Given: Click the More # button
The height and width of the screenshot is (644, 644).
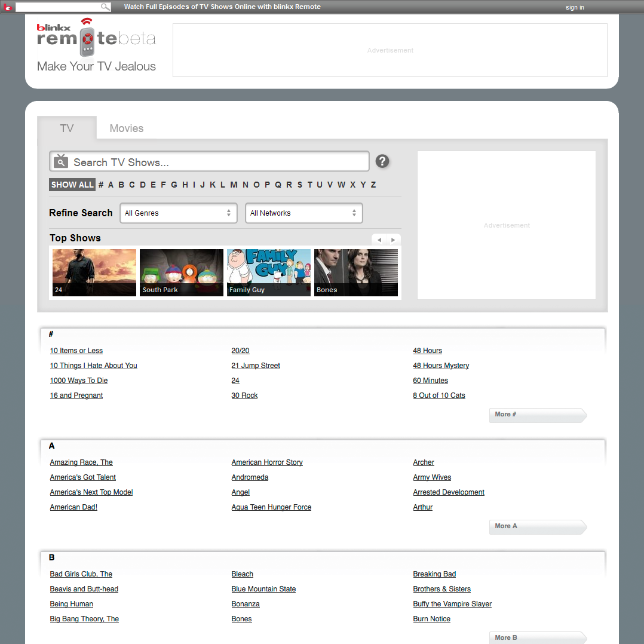Looking at the screenshot, I should pos(538,415).
